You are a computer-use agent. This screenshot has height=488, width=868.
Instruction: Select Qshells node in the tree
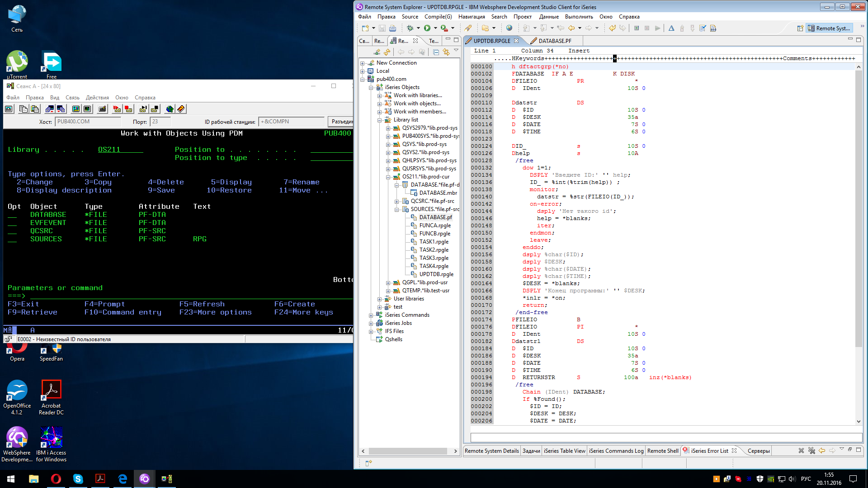coord(394,339)
